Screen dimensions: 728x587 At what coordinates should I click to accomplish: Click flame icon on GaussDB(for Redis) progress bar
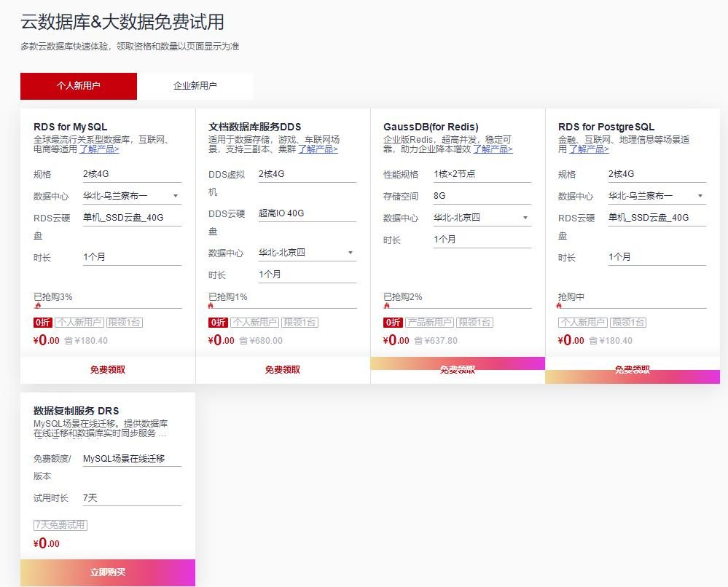pos(386,305)
